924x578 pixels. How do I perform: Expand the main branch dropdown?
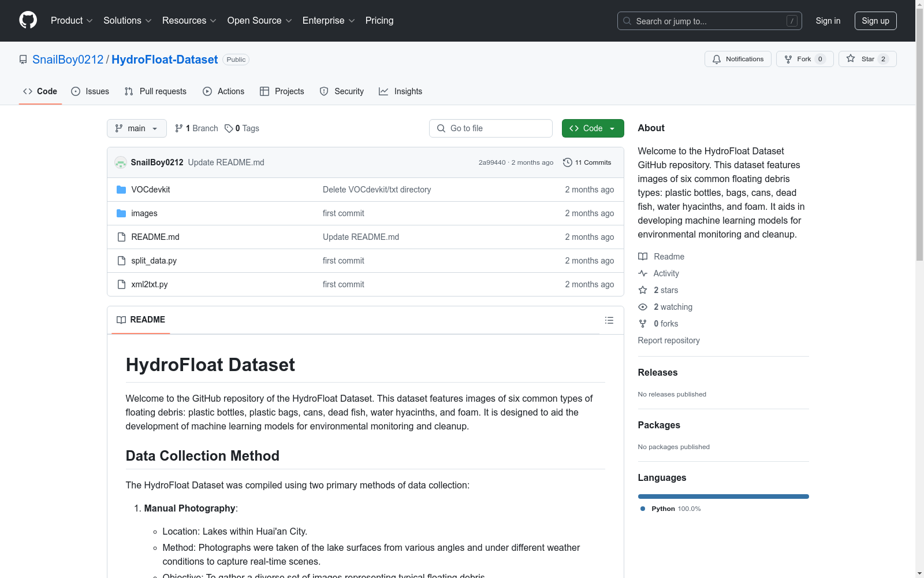coord(136,128)
